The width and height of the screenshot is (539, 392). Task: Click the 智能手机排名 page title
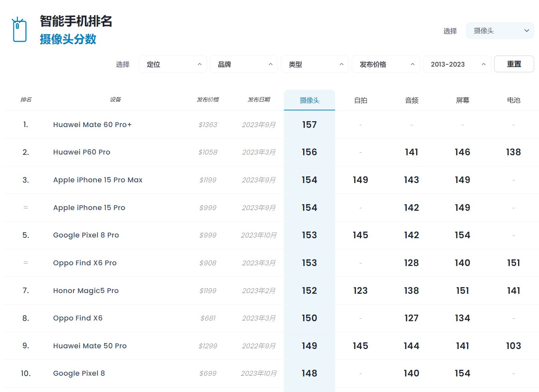pyautogui.click(x=76, y=21)
